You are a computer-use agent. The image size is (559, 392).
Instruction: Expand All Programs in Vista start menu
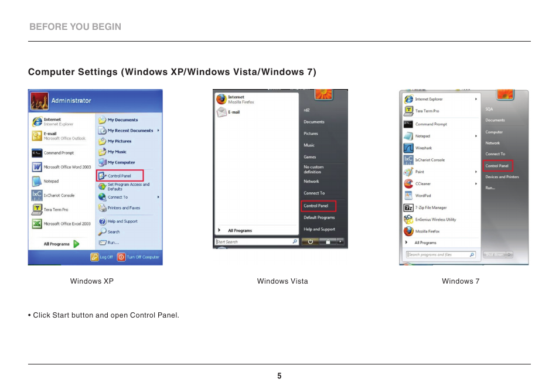point(236,230)
